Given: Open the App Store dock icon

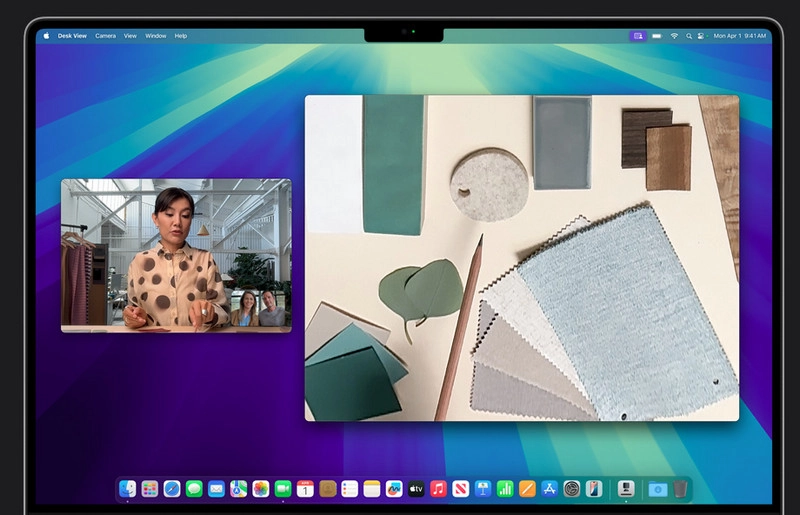Looking at the screenshot, I should (x=549, y=489).
